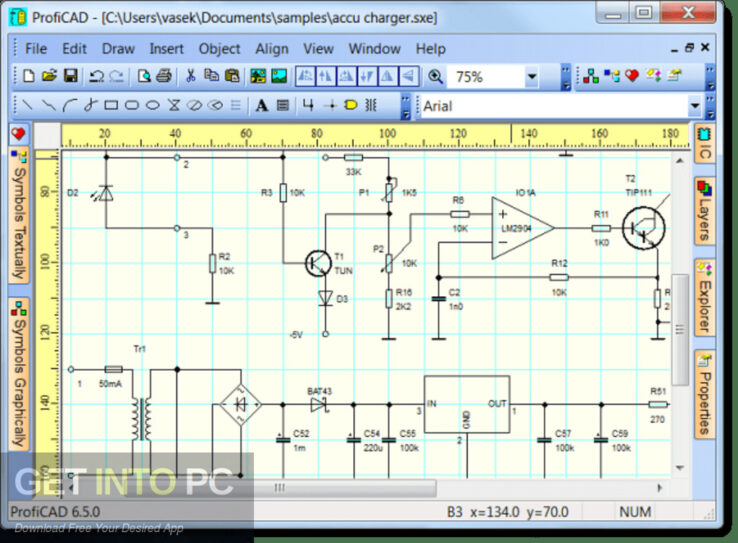Image resolution: width=738 pixels, height=543 pixels.
Task: Open the heart favorites side tab
Action: (x=18, y=134)
